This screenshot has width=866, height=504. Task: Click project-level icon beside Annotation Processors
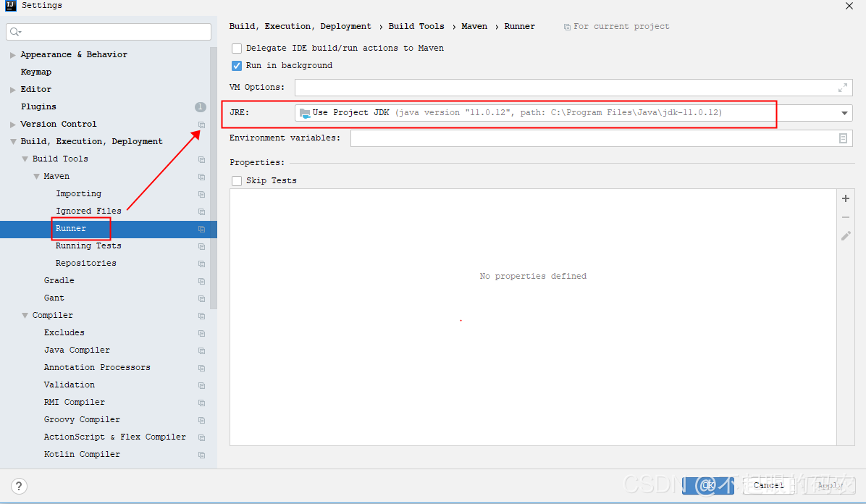[x=201, y=368]
